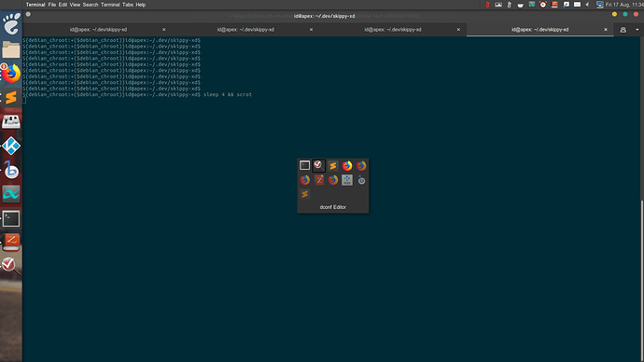Screen dimensions: 644x362
Task: Open the white device icon below Sublime in the dock
Action: tap(11, 121)
